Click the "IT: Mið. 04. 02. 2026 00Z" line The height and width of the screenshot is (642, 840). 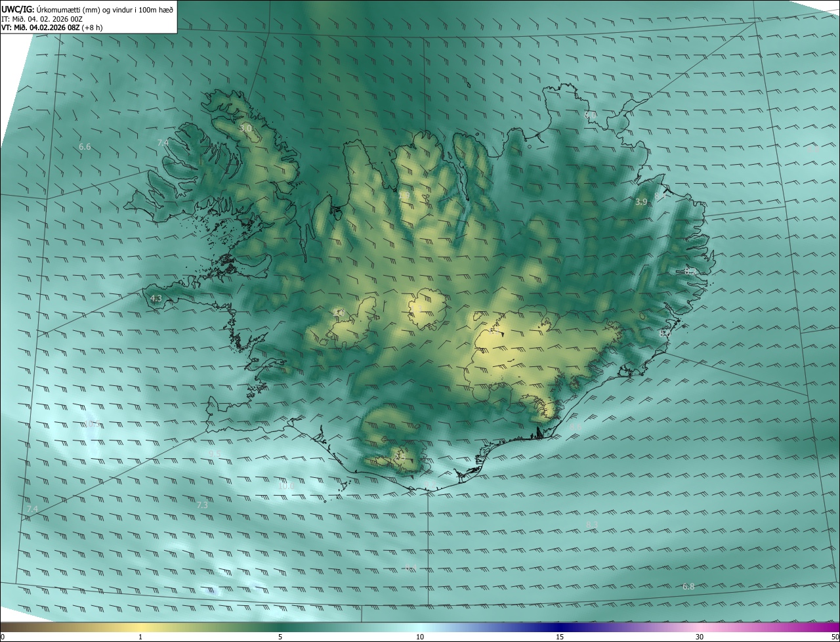click(42, 19)
